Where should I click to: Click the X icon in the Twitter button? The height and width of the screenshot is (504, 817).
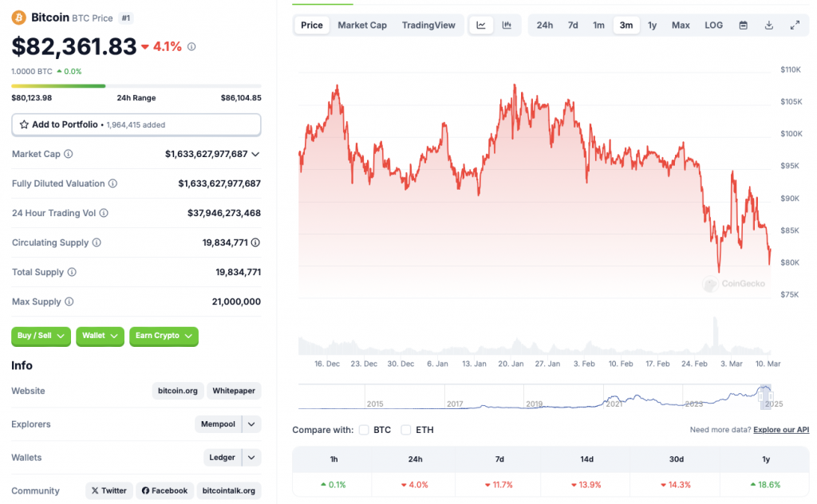(x=95, y=490)
